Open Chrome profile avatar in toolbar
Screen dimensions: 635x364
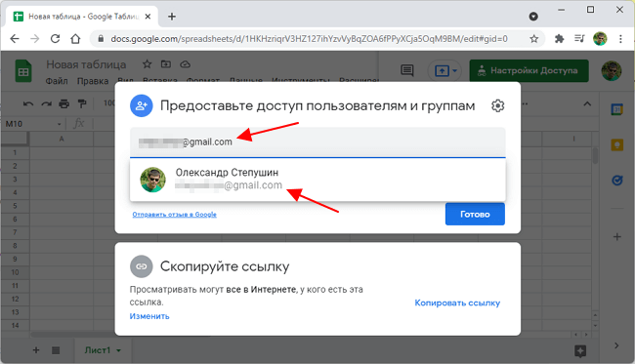pyautogui.click(x=600, y=39)
